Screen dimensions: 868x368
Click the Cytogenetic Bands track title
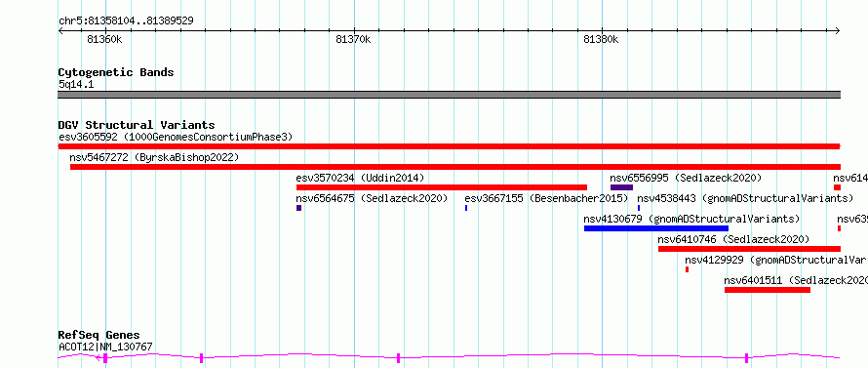pos(116,72)
